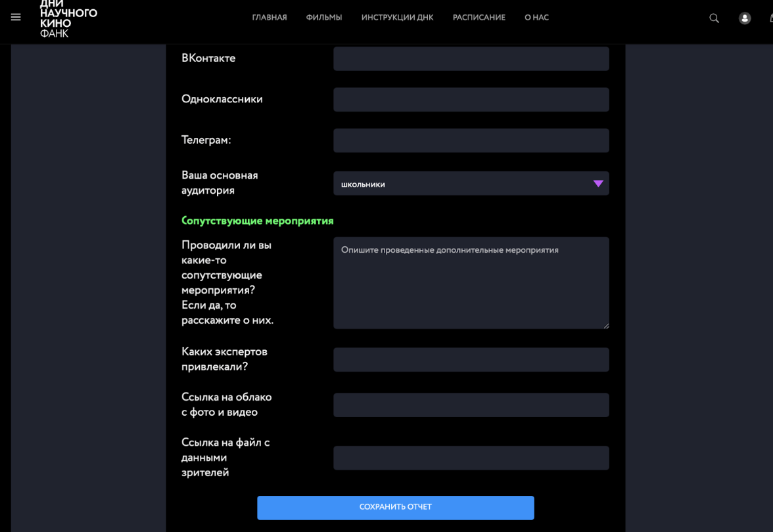This screenshot has width=773, height=532.
Task: Go to the Главная page
Action: click(x=269, y=17)
